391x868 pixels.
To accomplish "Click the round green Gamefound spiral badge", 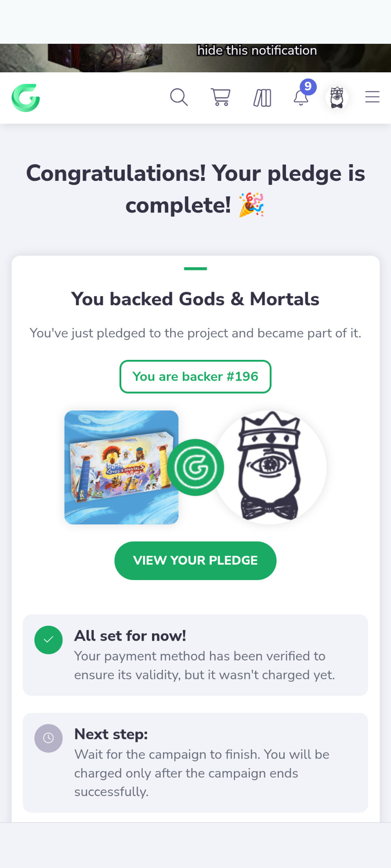I will click(x=195, y=467).
